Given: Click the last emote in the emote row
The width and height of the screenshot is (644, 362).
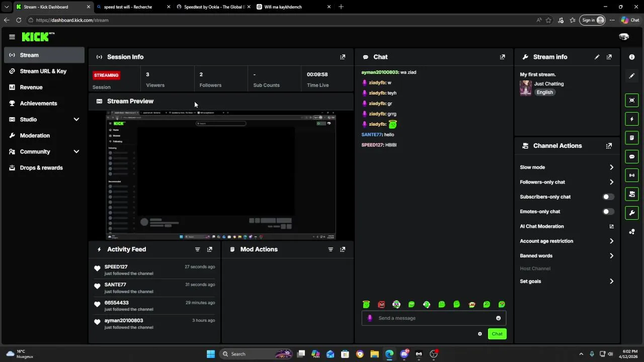Looking at the screenshot, I should click(502, 304).
